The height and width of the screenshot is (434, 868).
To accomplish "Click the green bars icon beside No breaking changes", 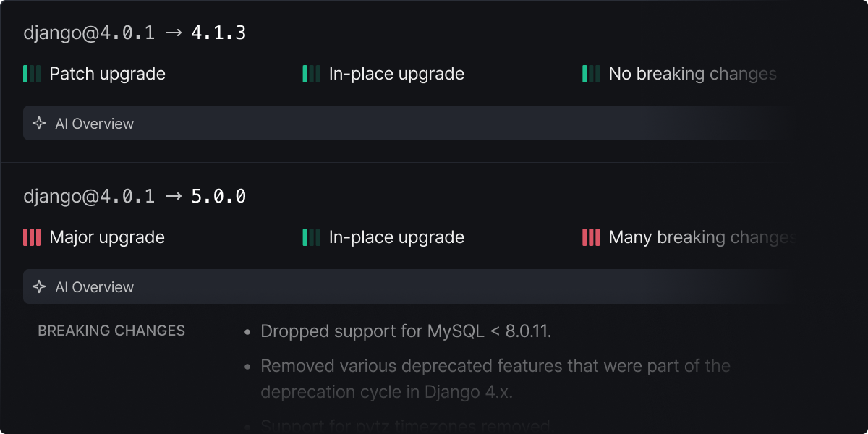I will 591,74.
